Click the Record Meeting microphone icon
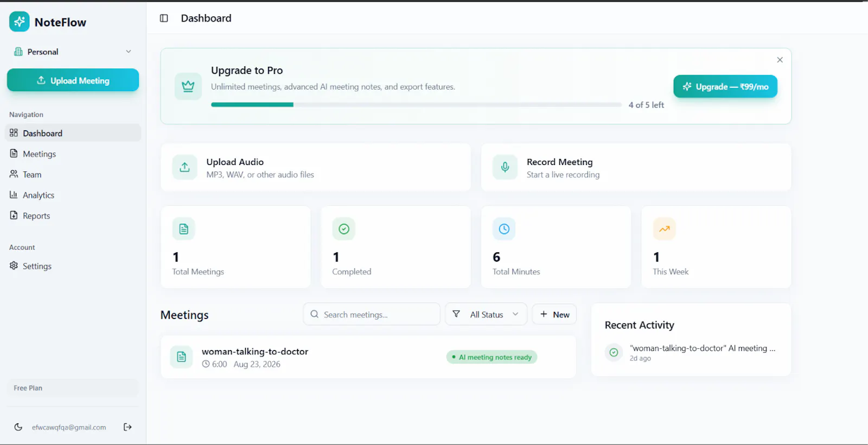The height and width of the screenshot is (445, 868). pyautogui.click(x=505, y=167)
